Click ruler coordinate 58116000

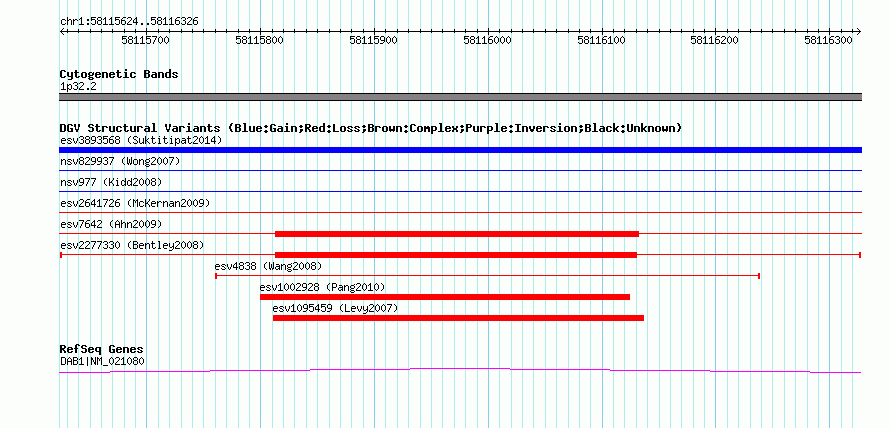[x=488, y=40]
